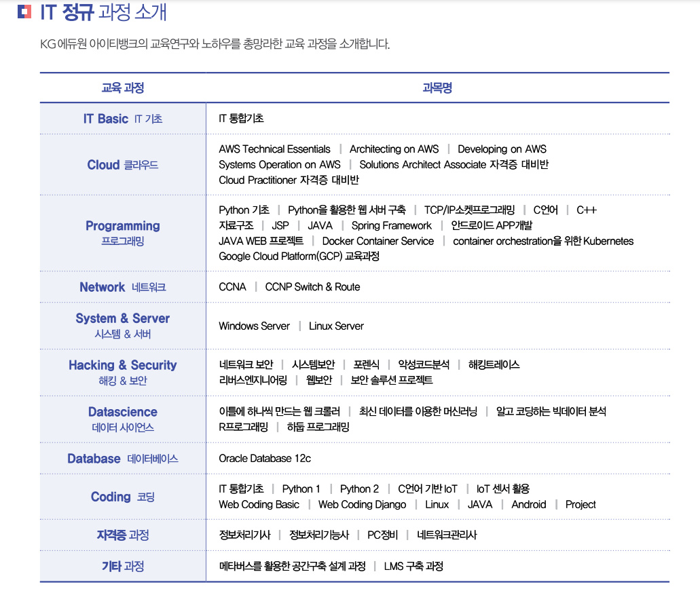The image size is (700, 591).
Task: Click 보안 솔루션 프로젝트 course
Action: pyautogui.click(x=392, y=381)
